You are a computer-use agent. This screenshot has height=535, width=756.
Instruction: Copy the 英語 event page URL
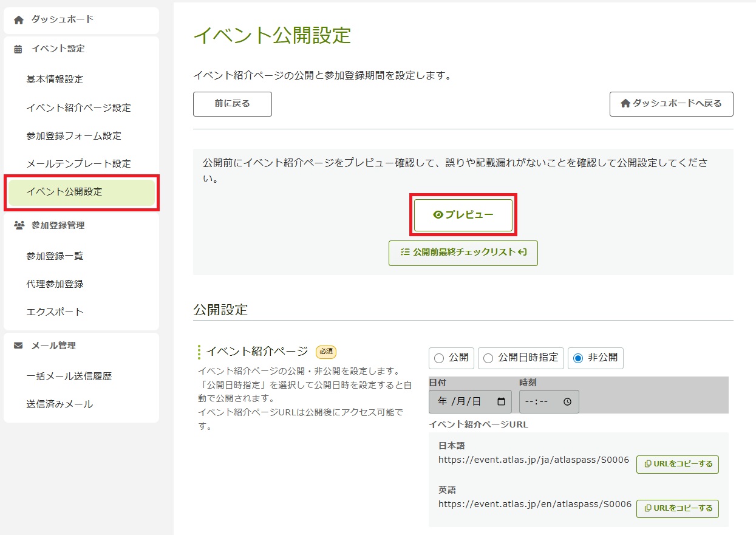coord(677,508)
